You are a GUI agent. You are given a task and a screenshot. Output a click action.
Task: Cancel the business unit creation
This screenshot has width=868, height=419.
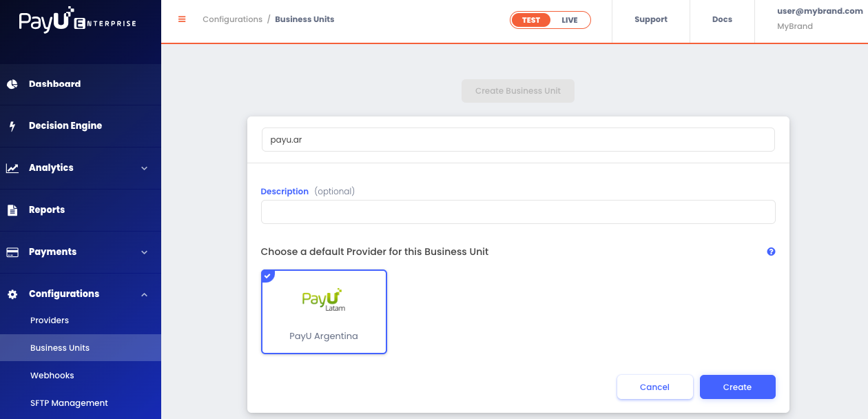654,387
